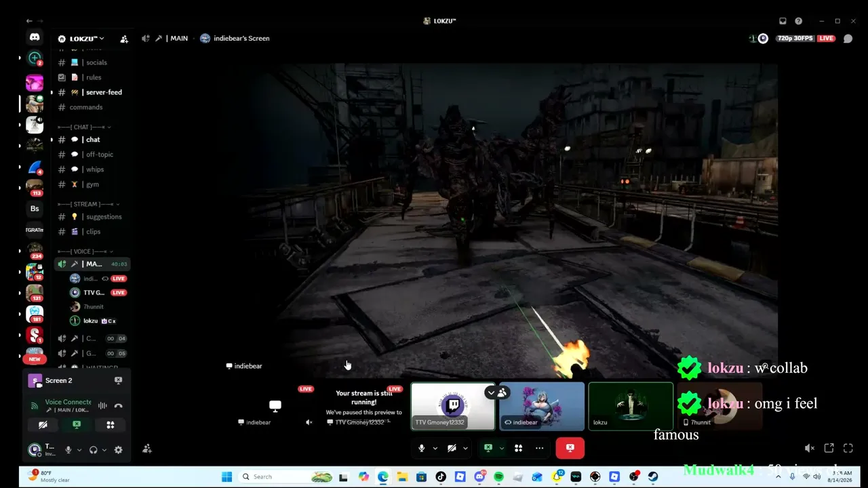
Task: Open the gym channel
Action: (93, 184)
